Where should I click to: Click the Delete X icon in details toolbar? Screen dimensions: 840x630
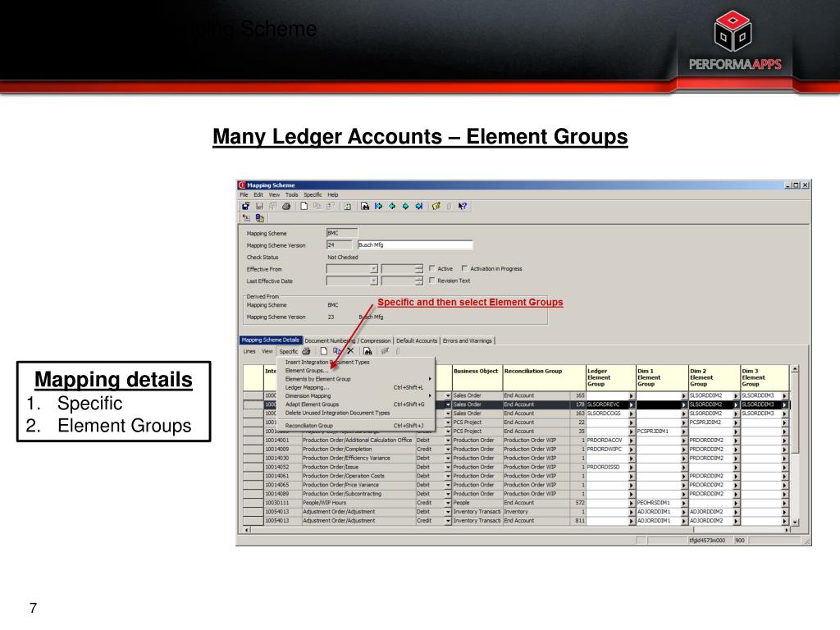click(350, 351)
